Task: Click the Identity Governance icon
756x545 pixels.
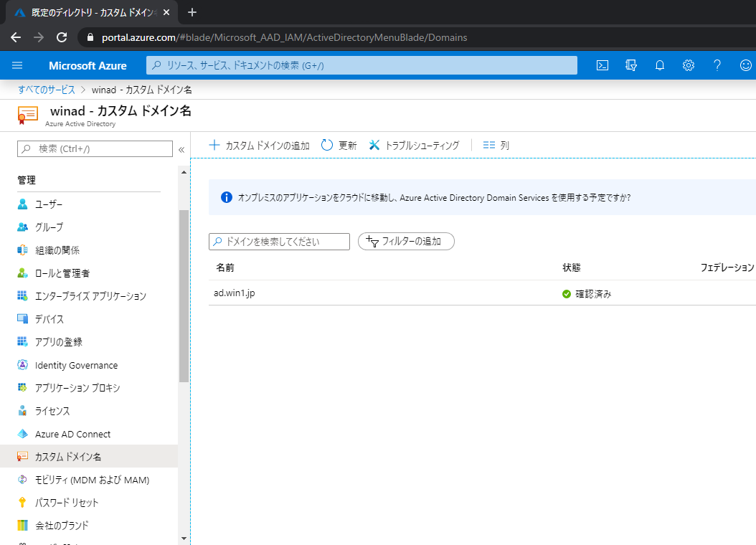Action: (x=23, y=365)
